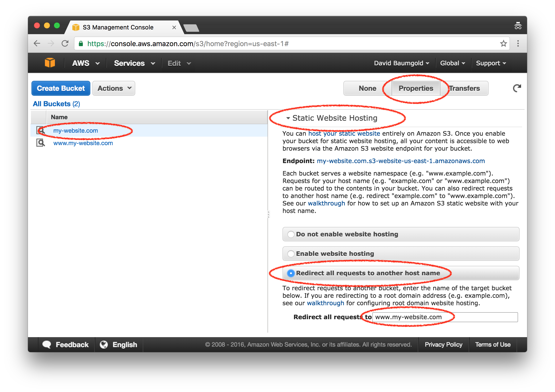The width and height of the screenshot is (555, 392).
Task: Bookmark the page with the star icon
Action: [503, 44]
